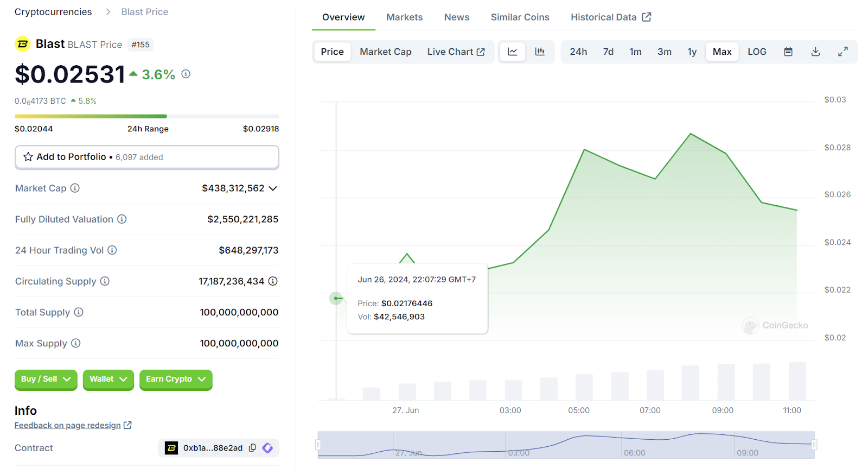
Task: Select the Market Cap chart toggle
Action: (386, 52)
